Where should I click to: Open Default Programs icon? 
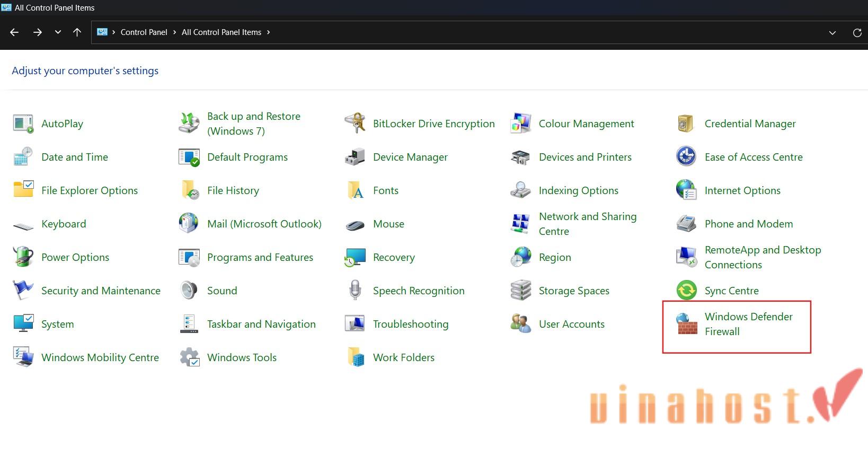189,157
